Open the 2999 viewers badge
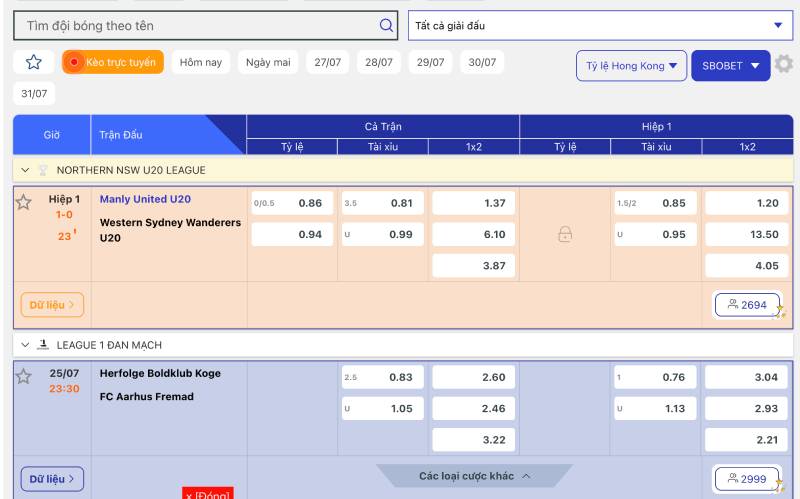 pyautogui.click(x=747, y=479)
